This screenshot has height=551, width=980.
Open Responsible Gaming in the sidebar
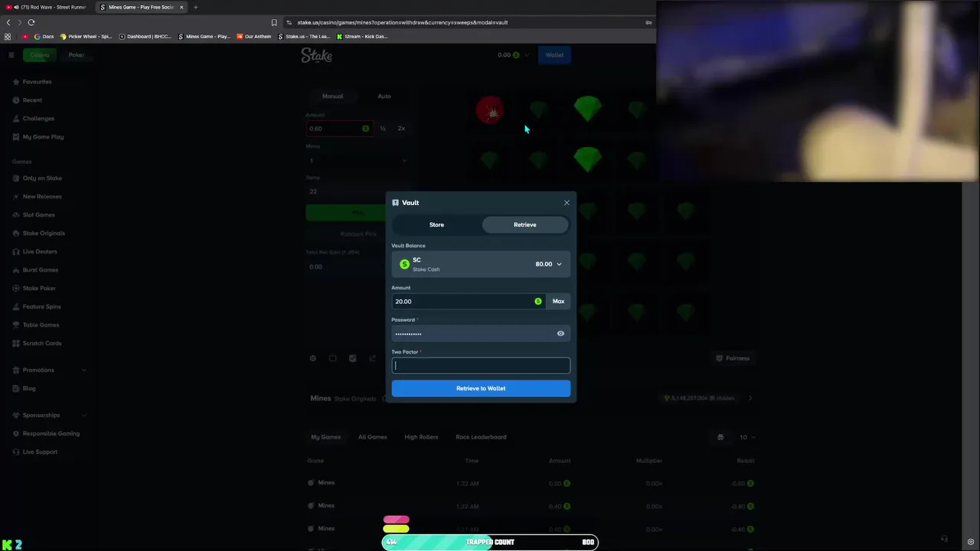point(51,434)
